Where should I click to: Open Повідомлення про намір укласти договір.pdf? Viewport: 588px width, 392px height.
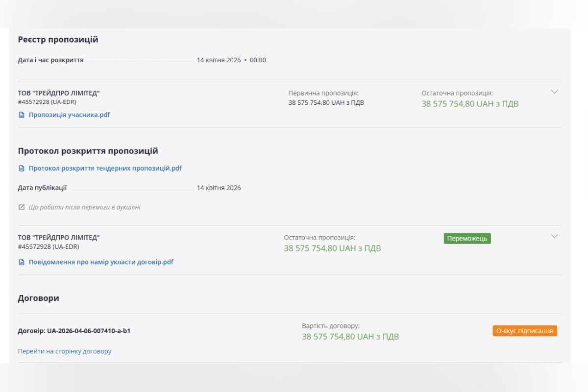click(101, 262)
